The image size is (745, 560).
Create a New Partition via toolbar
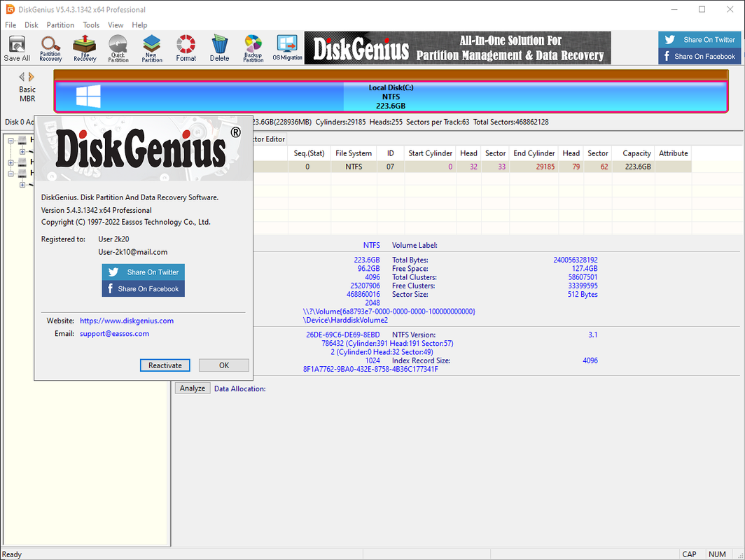point(152,48)
